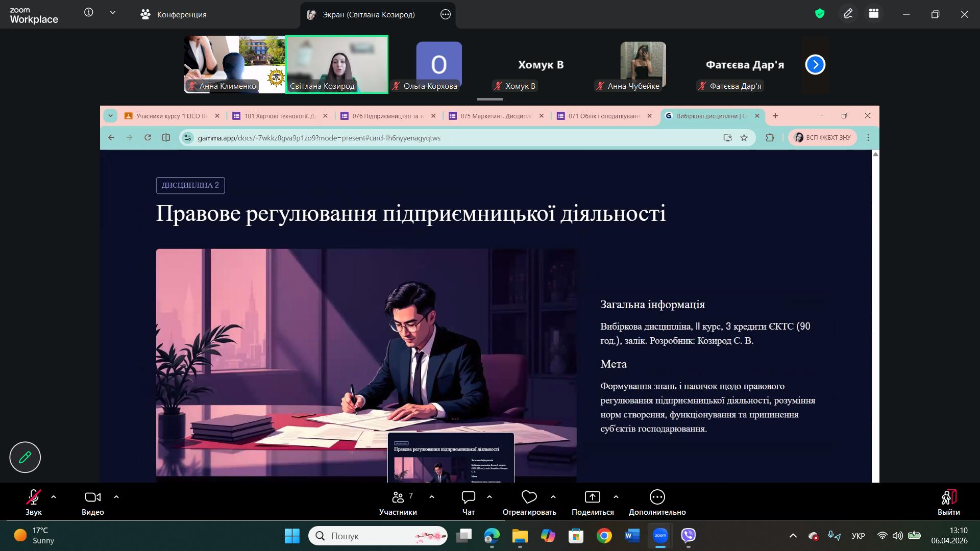The width and height of the screenshot is (980, 551).
Task: Show next participants with blue arrow
Action: click(x=815, y=65)
